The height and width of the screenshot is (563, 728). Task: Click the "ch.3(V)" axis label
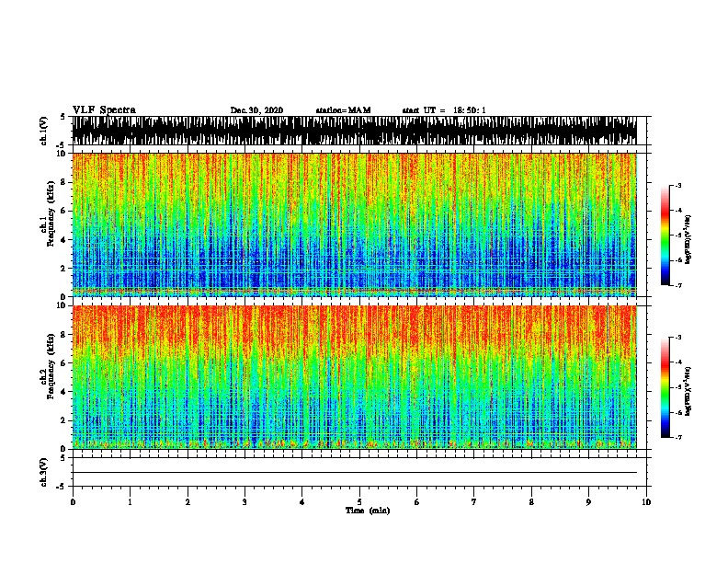pyautogui.click(x=43, y=472)
